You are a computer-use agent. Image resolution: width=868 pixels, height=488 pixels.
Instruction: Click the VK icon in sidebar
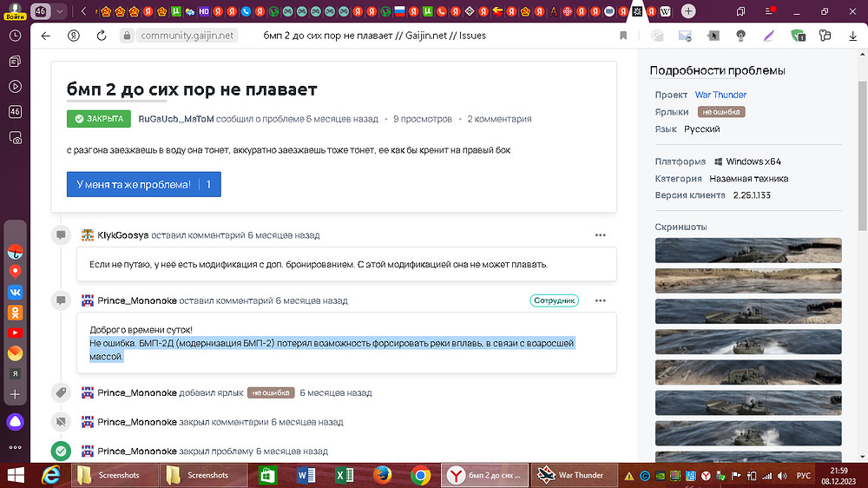(x=15, y=292)
